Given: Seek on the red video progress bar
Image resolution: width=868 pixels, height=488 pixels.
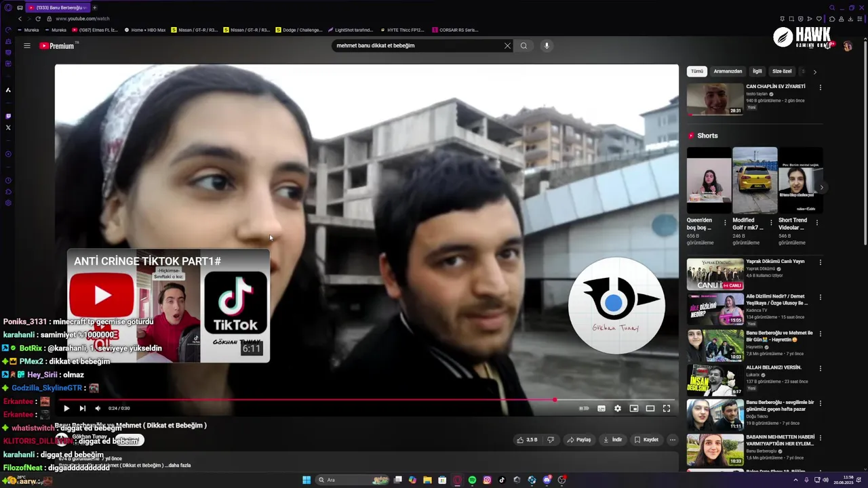Looking at the screenshot, I should 366,400.
